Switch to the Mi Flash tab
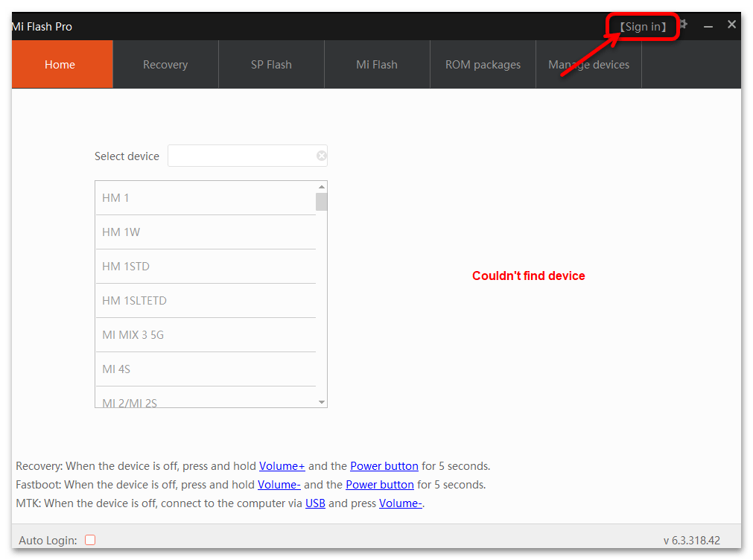The image size is (753, 560). pos(377,64)
